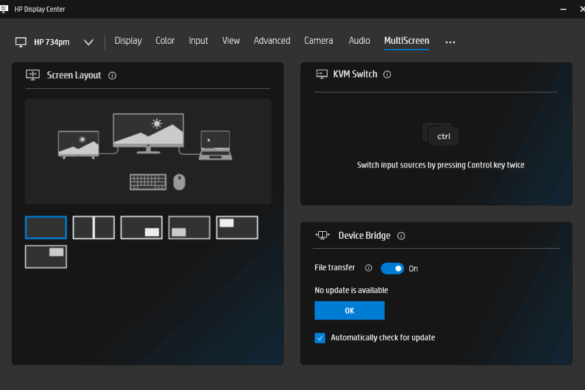Image resolution: width=585 pixels, height=390 pixels.
Task: Show the Screen Layout info tooltip
Action: 112,76
